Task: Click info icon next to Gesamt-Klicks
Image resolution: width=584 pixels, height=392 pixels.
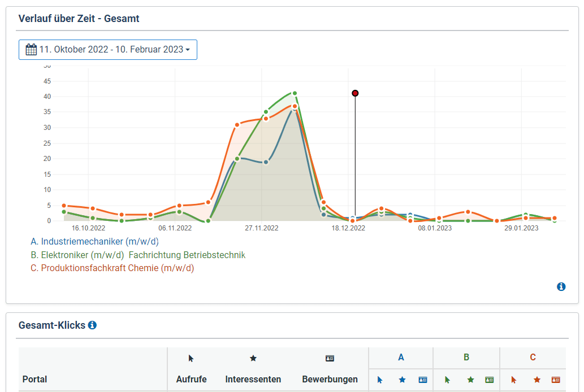Action: click(x=92, y=325)
